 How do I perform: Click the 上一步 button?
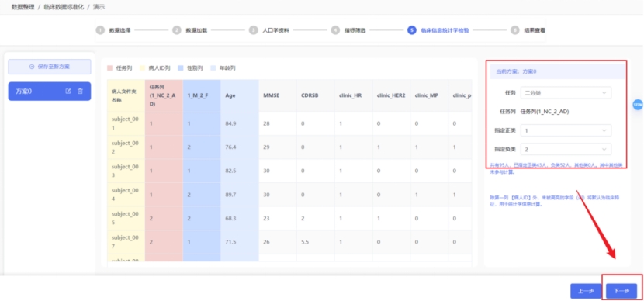[586, 291]
